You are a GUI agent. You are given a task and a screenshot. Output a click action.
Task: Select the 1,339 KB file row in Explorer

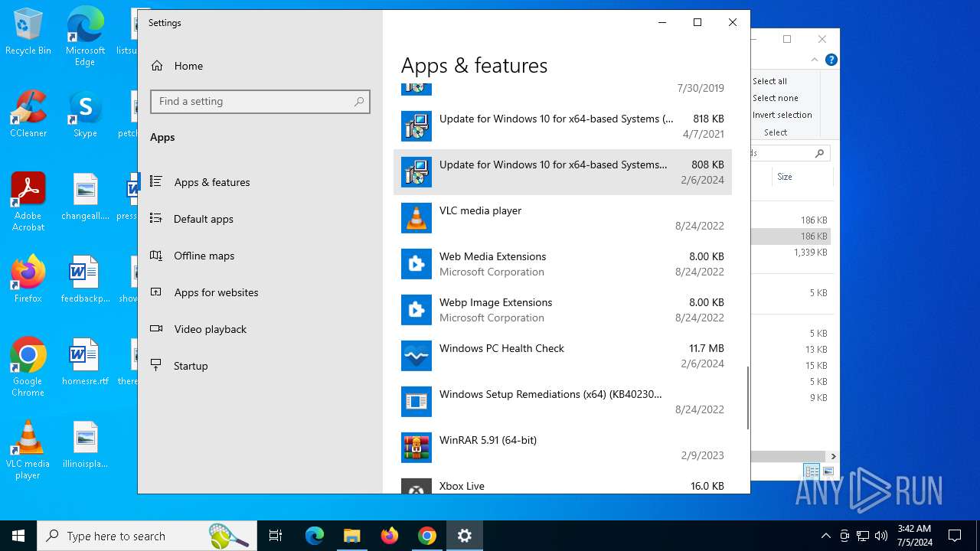coord(791,253)
